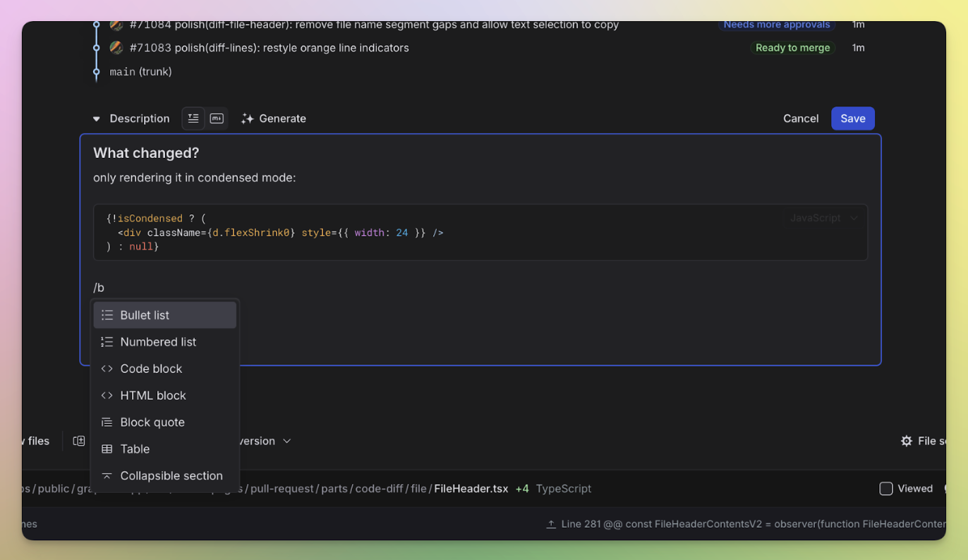
Task: Switch to markdown editor icon
Action: click(217, 118)
